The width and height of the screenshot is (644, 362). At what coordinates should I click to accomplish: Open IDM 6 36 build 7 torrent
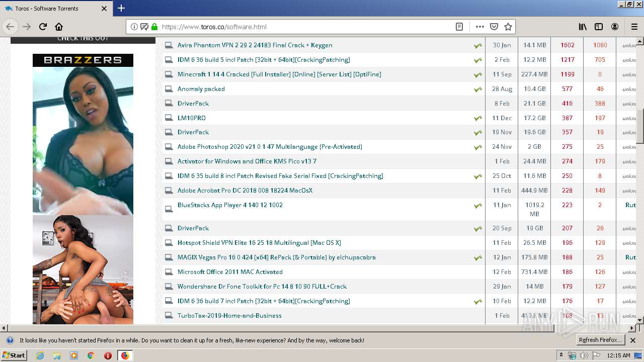[264, 301]
